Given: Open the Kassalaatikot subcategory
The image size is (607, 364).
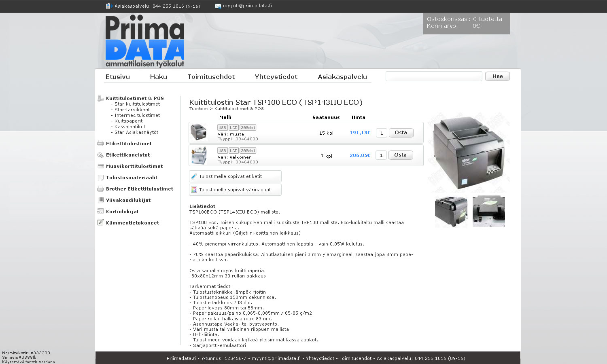Looking at the screenshot, I should tap(130, 127).
